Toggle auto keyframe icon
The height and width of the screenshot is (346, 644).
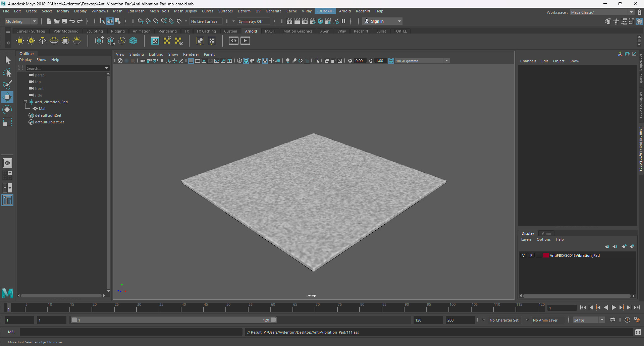(x=627, y=320)
